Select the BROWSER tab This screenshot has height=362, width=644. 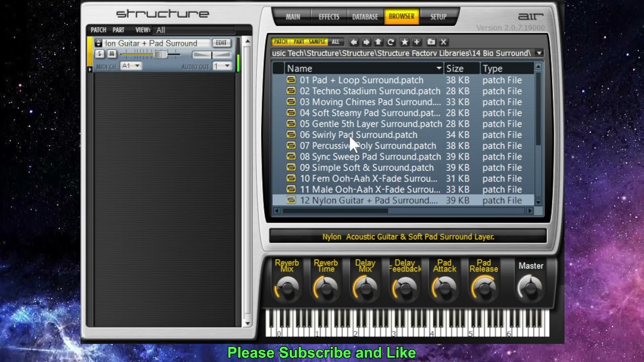pos(401,17)
